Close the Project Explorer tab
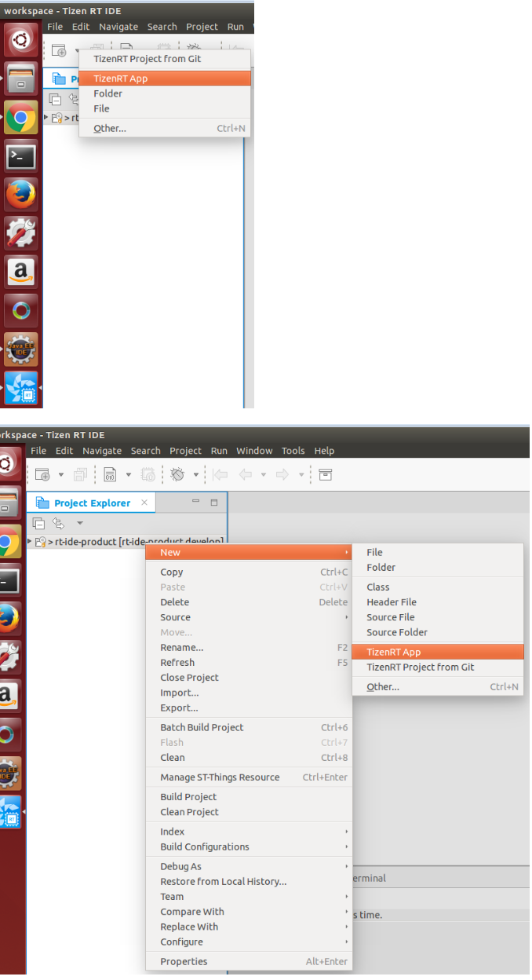The image size is (532, 980). pyautogui.click(x=144, y=503)
